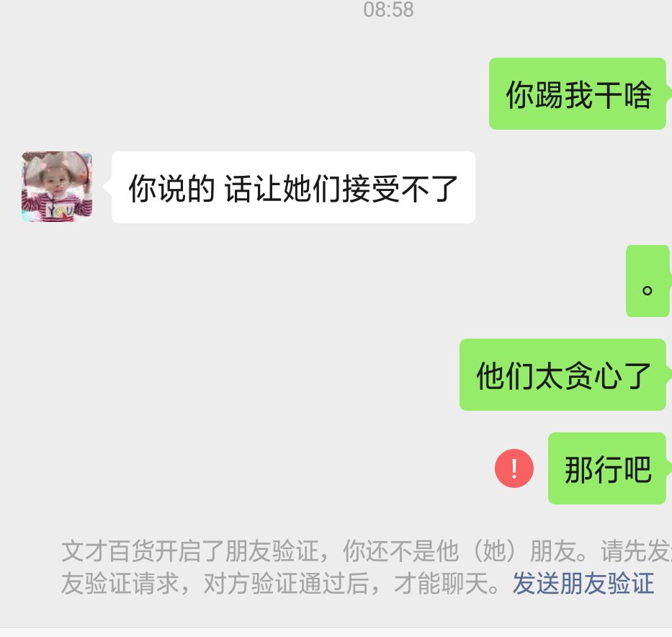Tap the unsent 那行吧 message bubble

(607, 468)
